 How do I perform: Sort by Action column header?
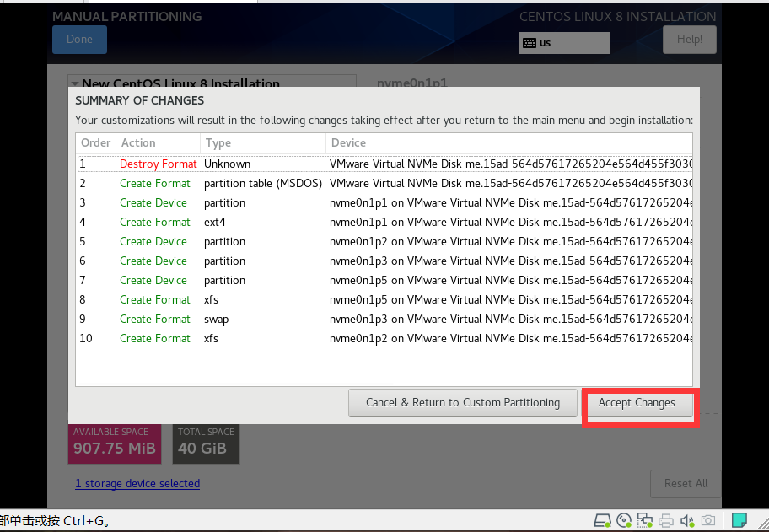158,142
